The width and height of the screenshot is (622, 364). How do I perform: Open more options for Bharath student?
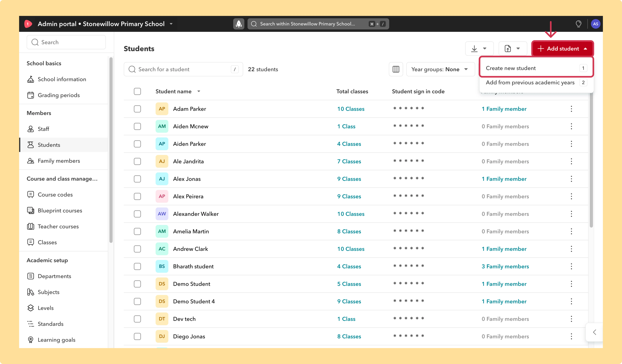click(571, 267)
